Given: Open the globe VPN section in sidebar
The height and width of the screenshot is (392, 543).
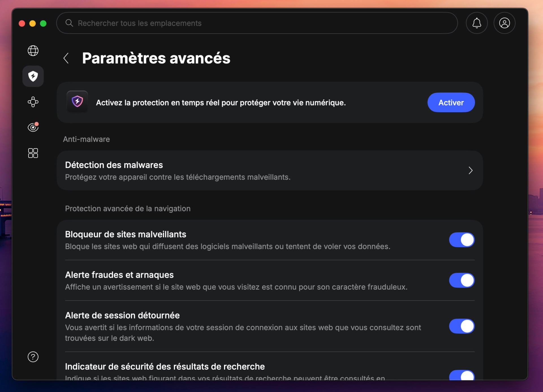Looking at the screenshot, I should (33, 51).
